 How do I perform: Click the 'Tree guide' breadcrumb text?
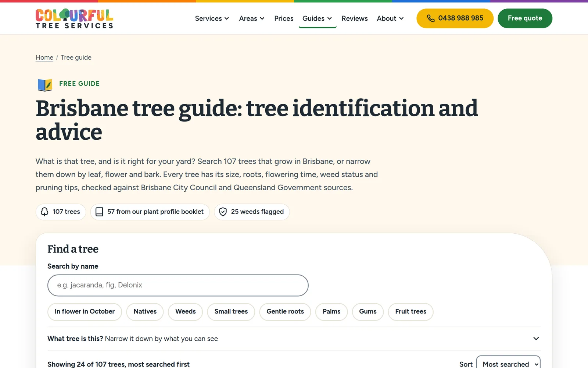pos(76,57)
